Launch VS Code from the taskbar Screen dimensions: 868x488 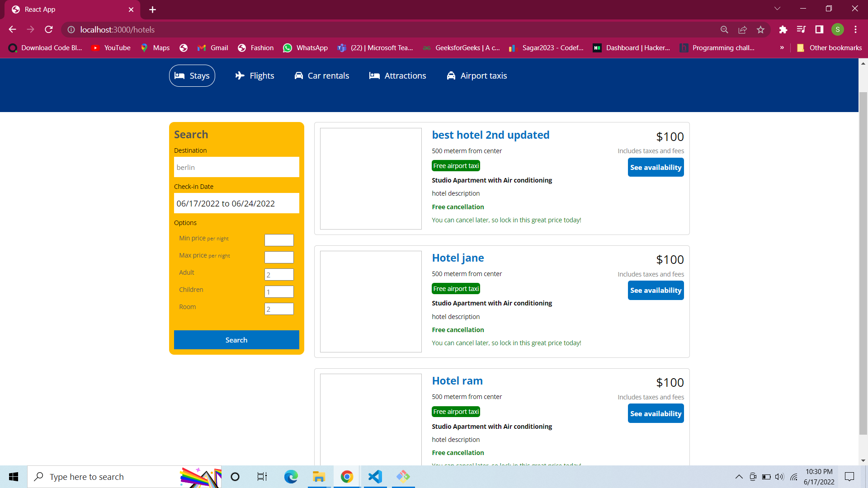coord(375,476)
